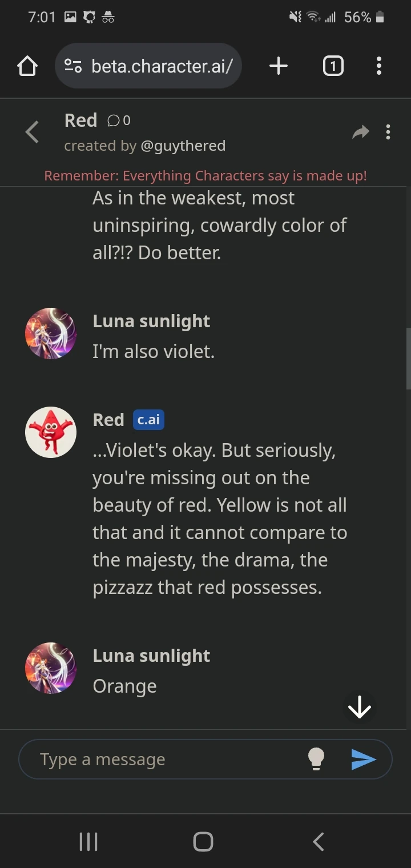Open the chat options three-dot menu
This screenshot has width=411, height=868.
coord(389,132)
